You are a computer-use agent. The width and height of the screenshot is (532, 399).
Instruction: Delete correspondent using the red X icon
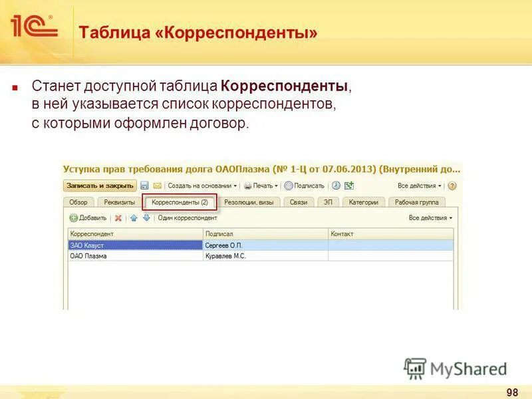[119, 218]
